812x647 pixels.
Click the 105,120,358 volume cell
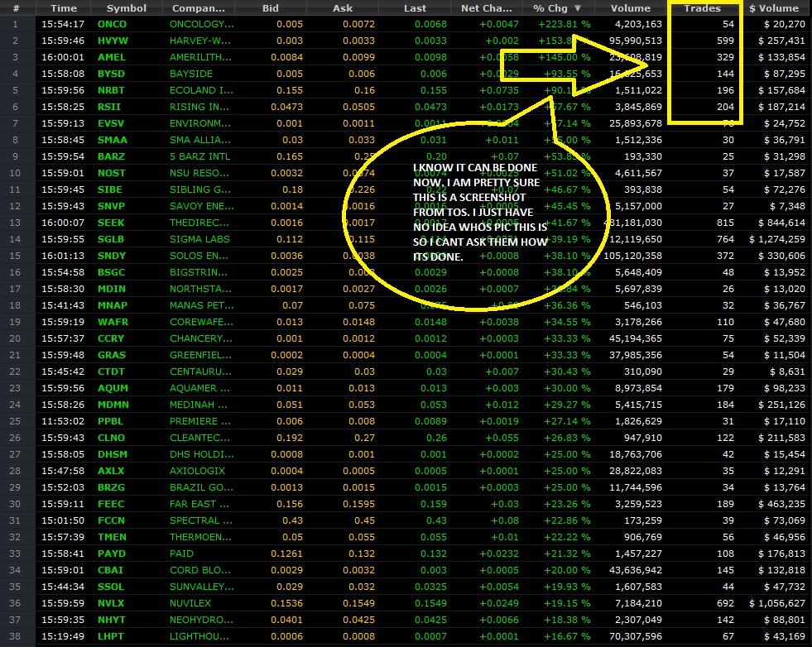click(632, 256)
